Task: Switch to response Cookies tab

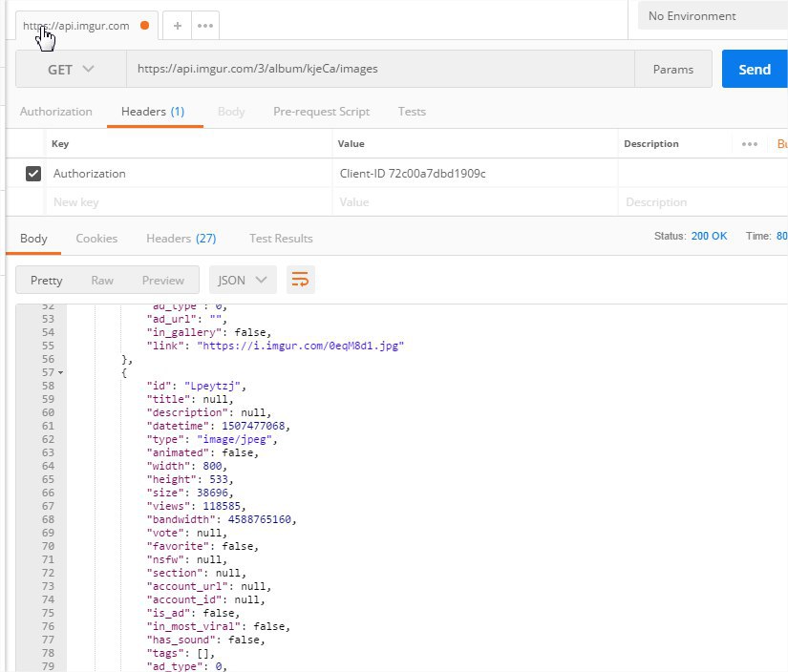Action: pos(96,239)
